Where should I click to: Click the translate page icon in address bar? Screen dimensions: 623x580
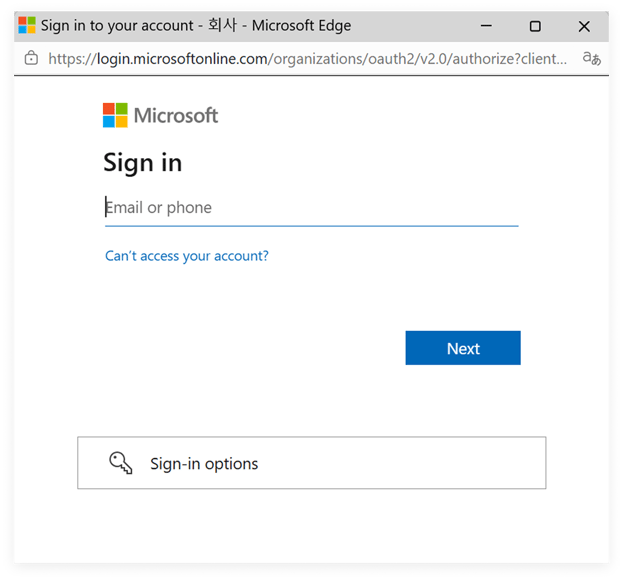591,59
